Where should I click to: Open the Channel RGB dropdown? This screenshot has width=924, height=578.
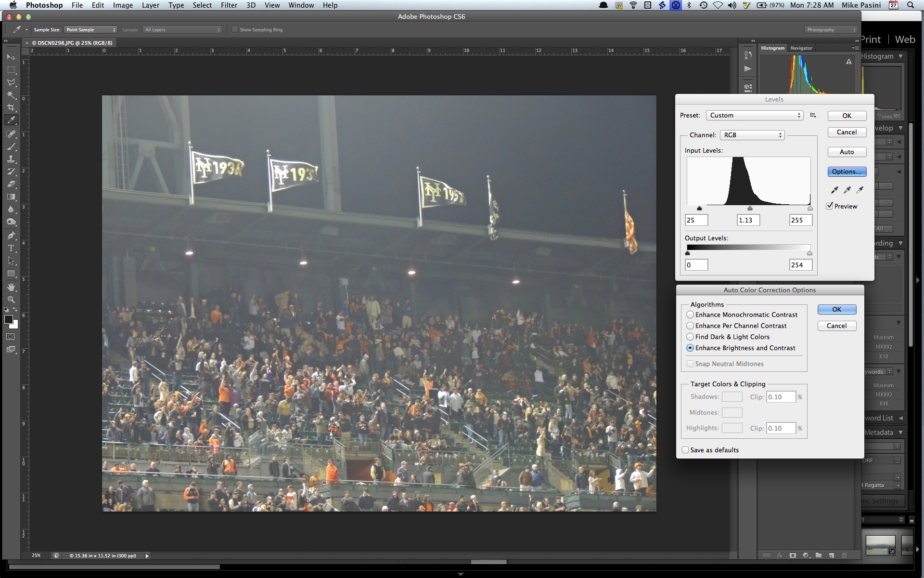752,135
